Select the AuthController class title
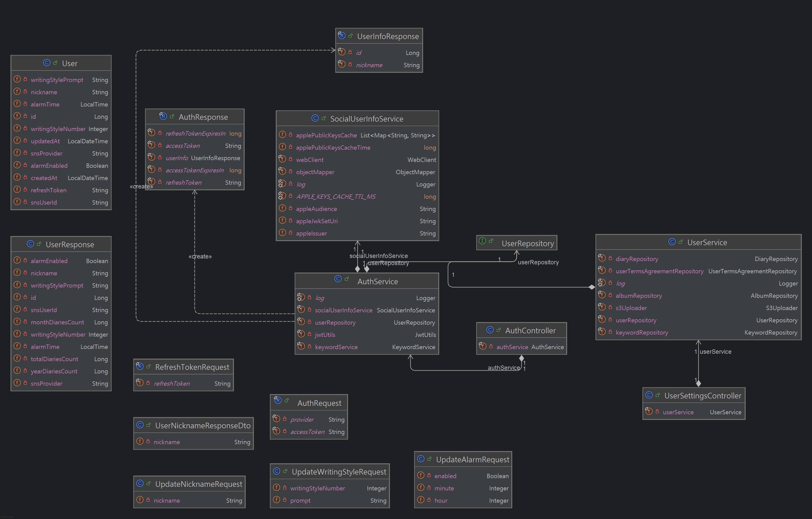Screen dimensions: 812x519 pos(530,331)
